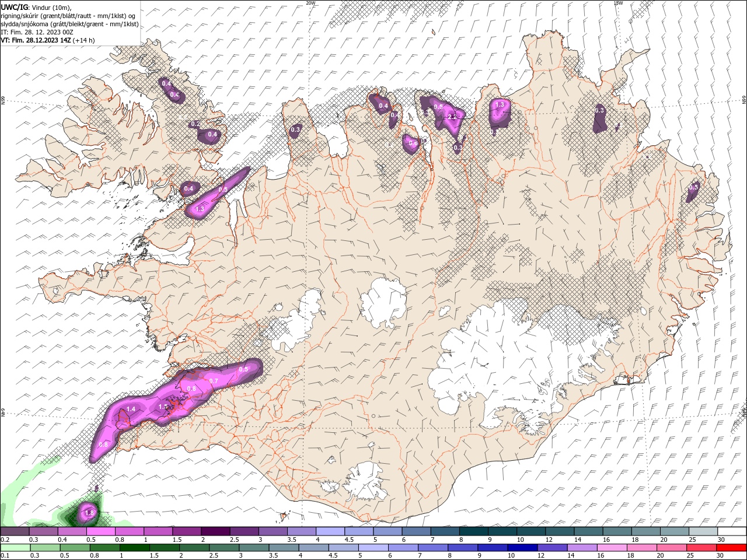Click the 0.6 value on the northern pink patch

(413, 143)
